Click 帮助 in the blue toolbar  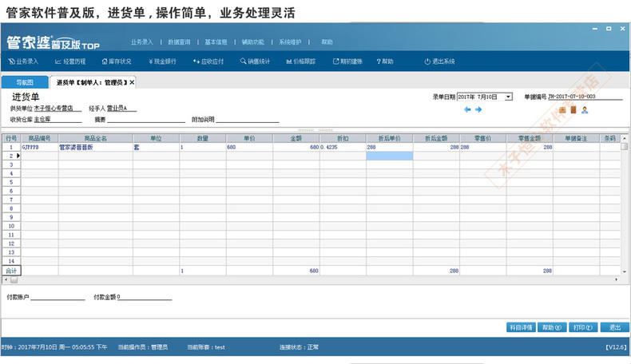coord(385,61)
